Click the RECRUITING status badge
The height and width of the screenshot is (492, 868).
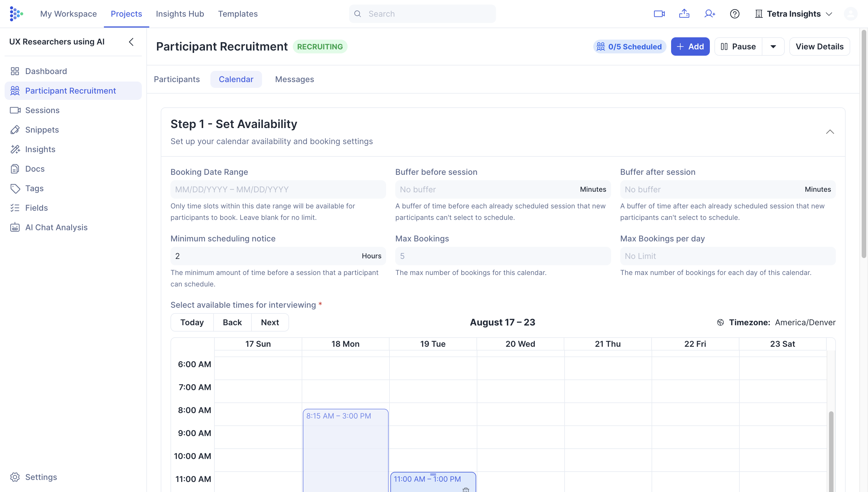(x=320, y=47)
